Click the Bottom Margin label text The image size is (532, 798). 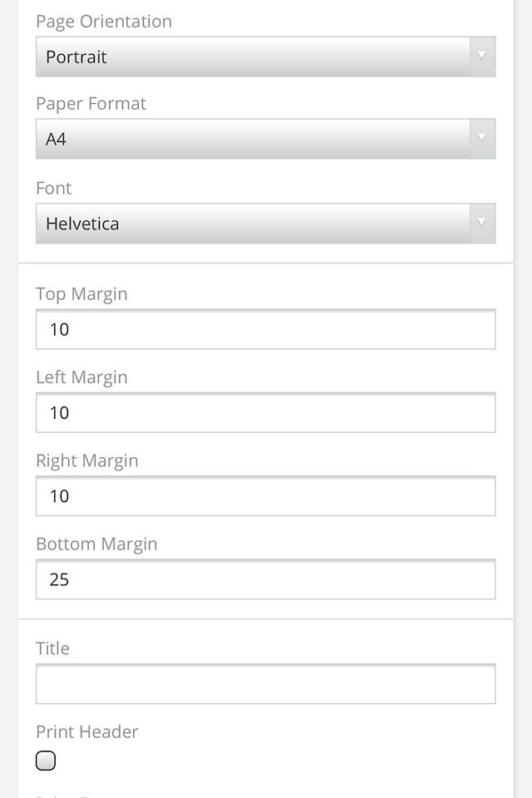pyautogui.click(x=96, y=544)
